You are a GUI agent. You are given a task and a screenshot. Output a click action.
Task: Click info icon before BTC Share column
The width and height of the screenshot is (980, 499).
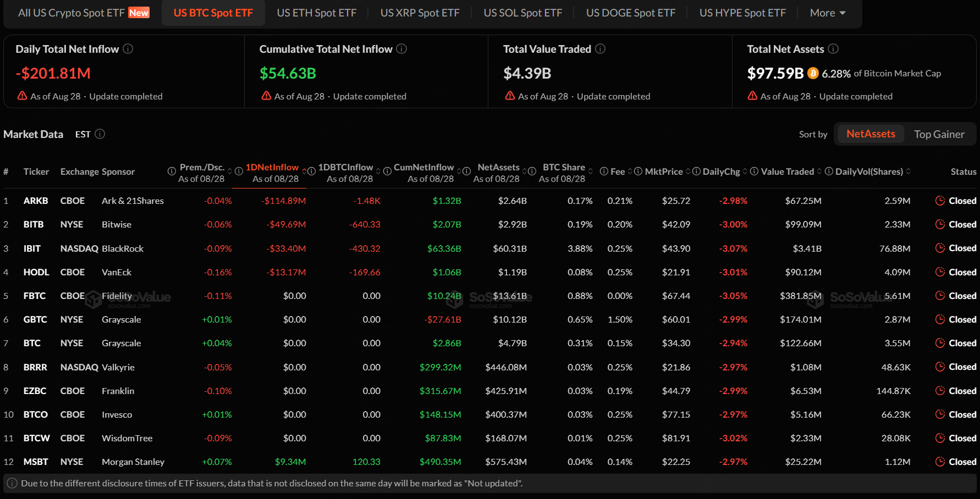tap(532, 171)
